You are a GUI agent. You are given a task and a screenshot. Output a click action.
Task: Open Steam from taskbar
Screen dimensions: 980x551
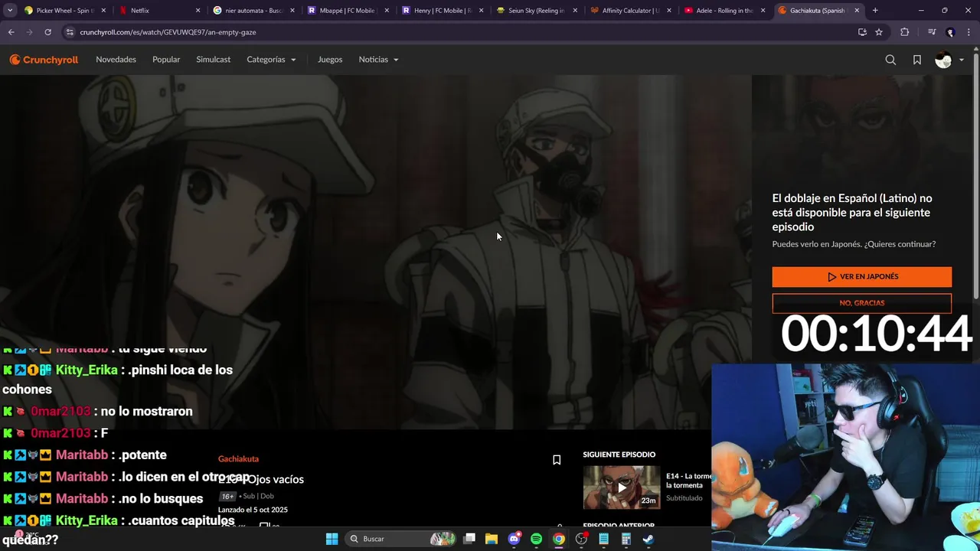pyautogui.click(x=648, y=539)
